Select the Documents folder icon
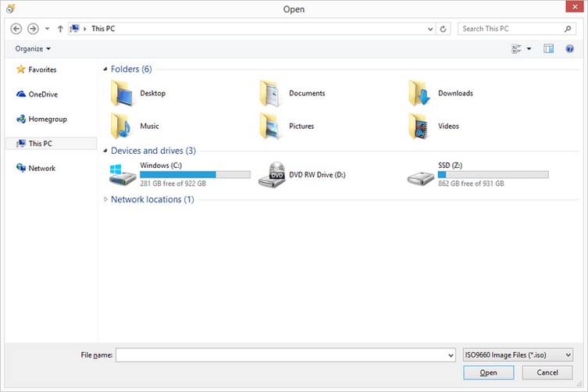This screenshot has height=392, width=588. click(x=270, y=93)
